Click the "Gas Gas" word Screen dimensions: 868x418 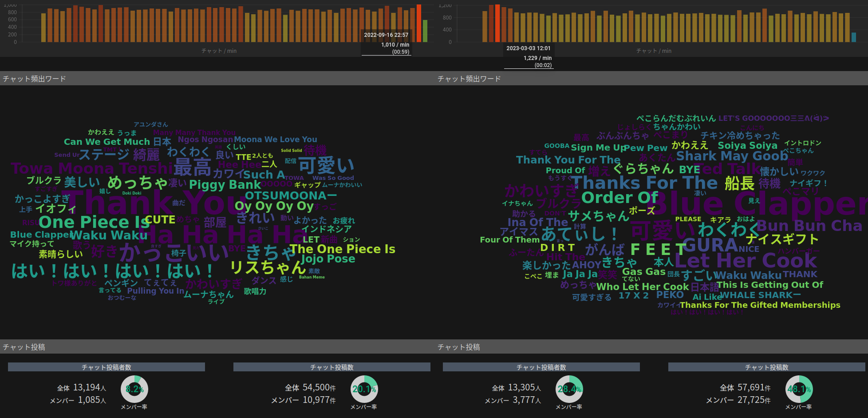(x=644, y=272)
